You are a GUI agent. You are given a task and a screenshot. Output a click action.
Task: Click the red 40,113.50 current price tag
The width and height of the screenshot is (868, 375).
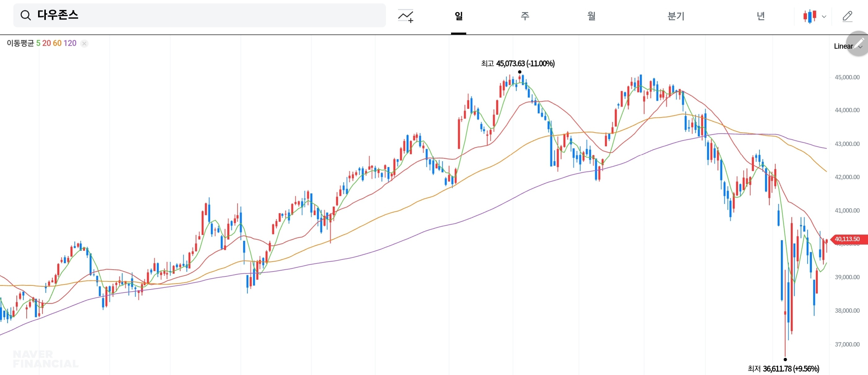(x=848, y=239)
